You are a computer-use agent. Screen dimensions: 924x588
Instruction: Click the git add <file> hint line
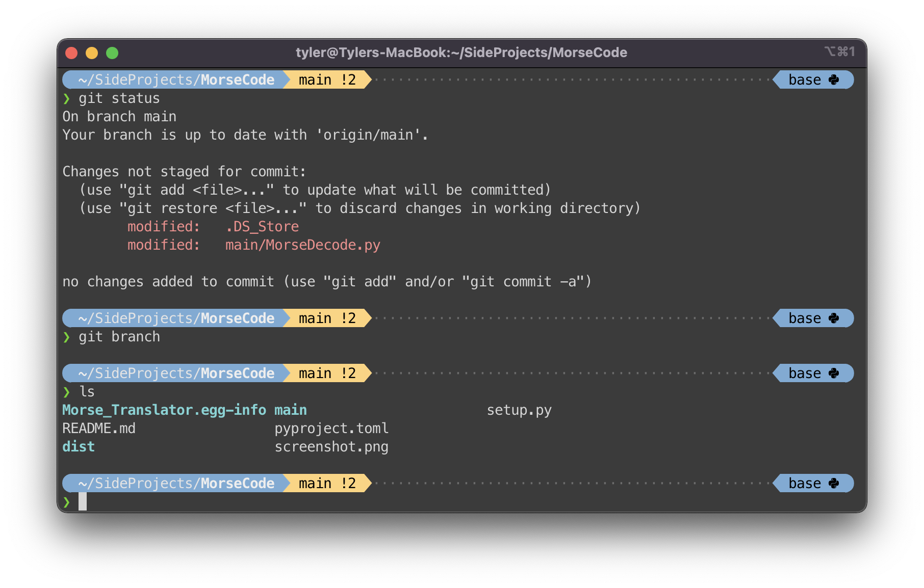[x=315, y=190]
